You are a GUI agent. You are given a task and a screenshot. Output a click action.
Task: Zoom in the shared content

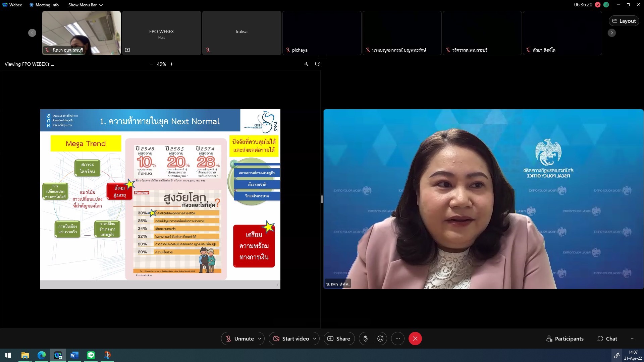(171, 64)
